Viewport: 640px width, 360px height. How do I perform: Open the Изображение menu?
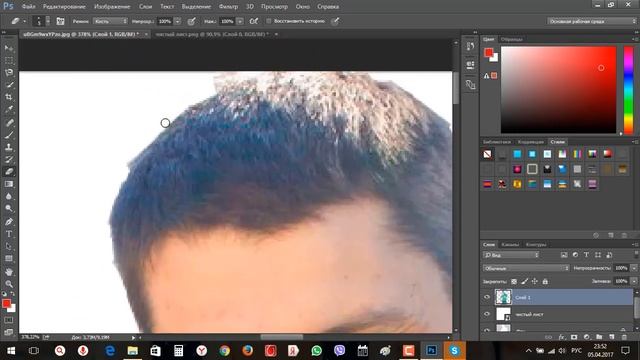pos(112,7)
